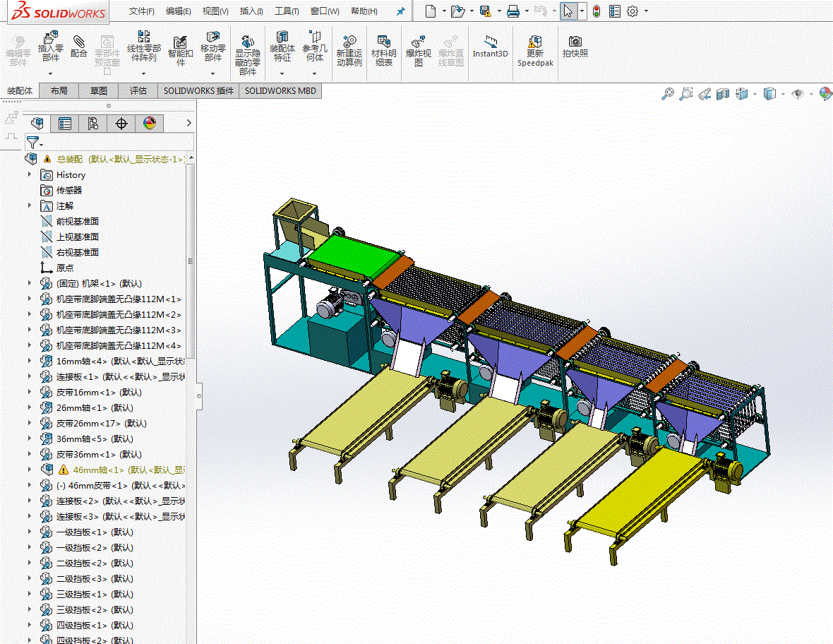Viewport: 833px width, 644px height.
Task: Expand the History tree node
Action: (x=30, y=174)
